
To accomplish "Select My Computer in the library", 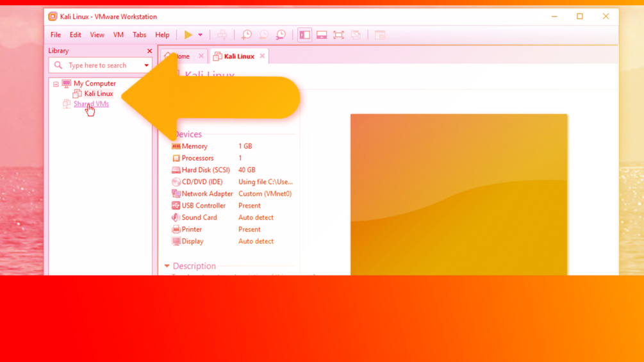I will tap(94, 83).
